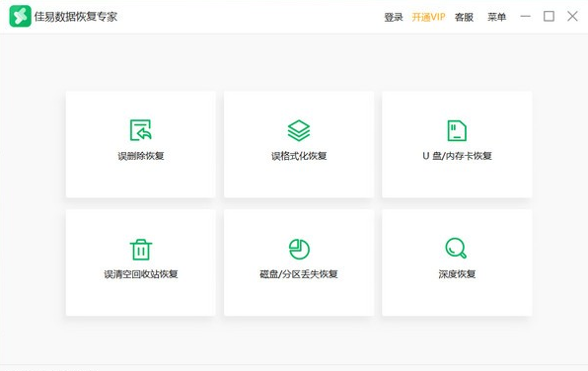Click the green 佳易数据恢复专家 app logo
588x371 pixels.
21,16
